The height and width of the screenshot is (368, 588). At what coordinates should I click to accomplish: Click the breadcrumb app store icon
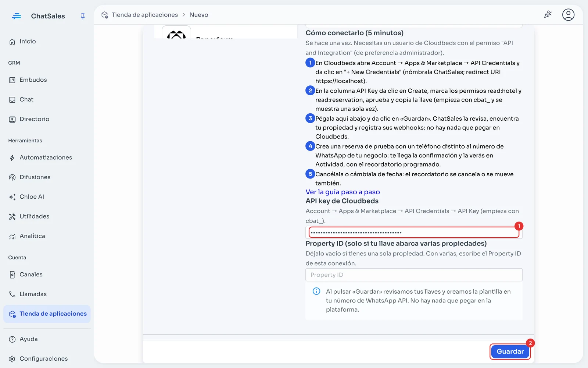(105, 15)
